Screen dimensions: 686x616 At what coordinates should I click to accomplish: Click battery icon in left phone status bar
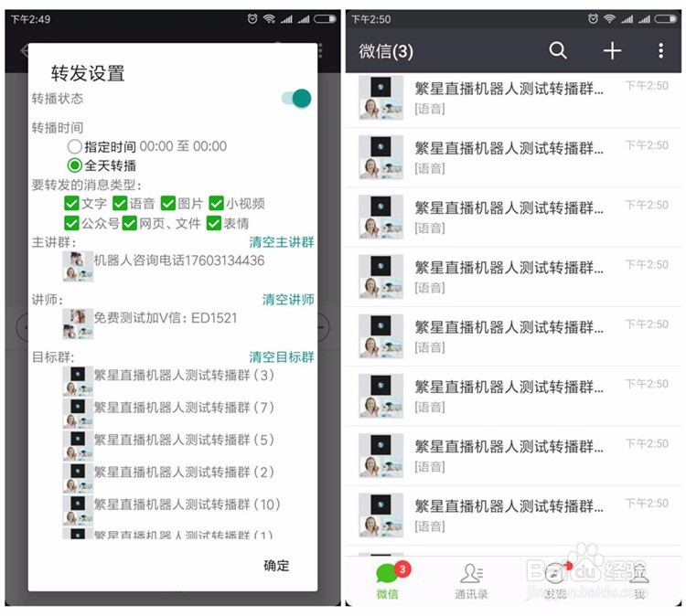(x=325, y=19)
